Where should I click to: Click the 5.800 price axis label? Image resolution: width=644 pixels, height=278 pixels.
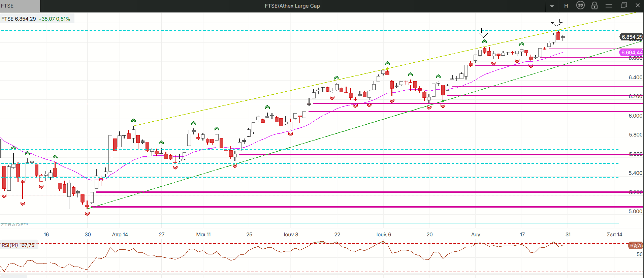pyautogui.click(x=635, y=135)
